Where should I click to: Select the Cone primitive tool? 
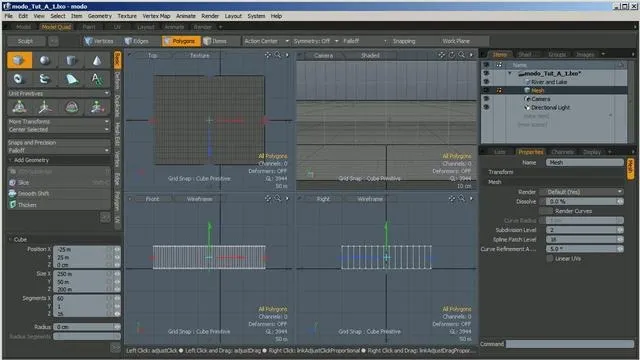coord(97,60)
